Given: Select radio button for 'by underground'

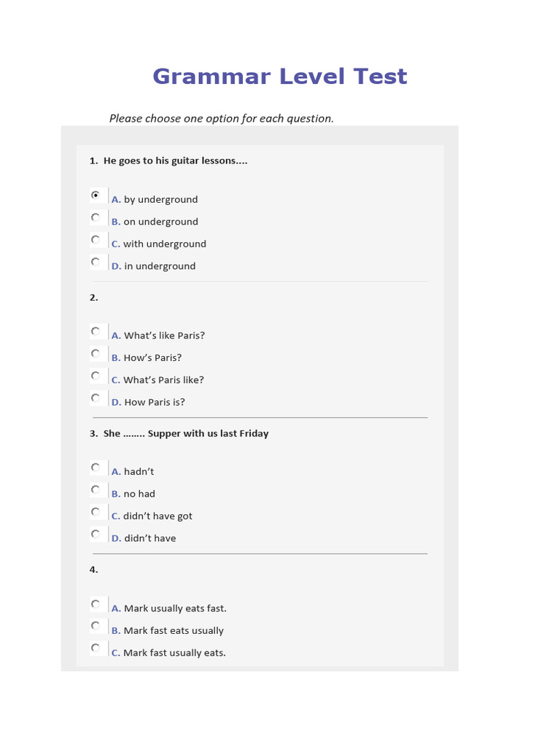Looking at the screenshot, I should pyautogui.click(x=96, y=196).
